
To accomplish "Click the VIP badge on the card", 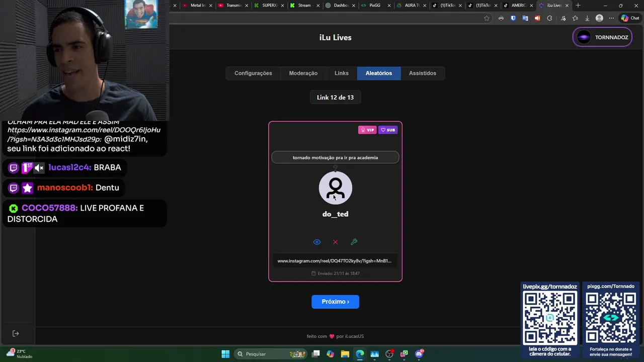I will tap(367, 130).
